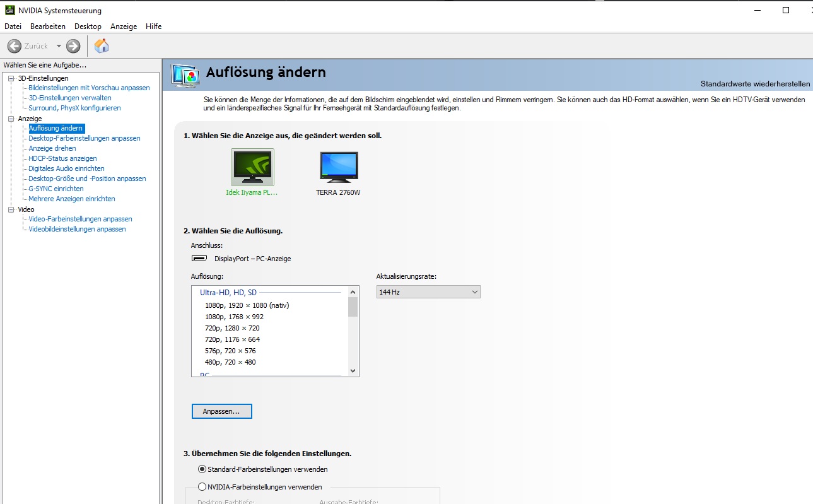Collapse the Video tree node

(11, 209)
